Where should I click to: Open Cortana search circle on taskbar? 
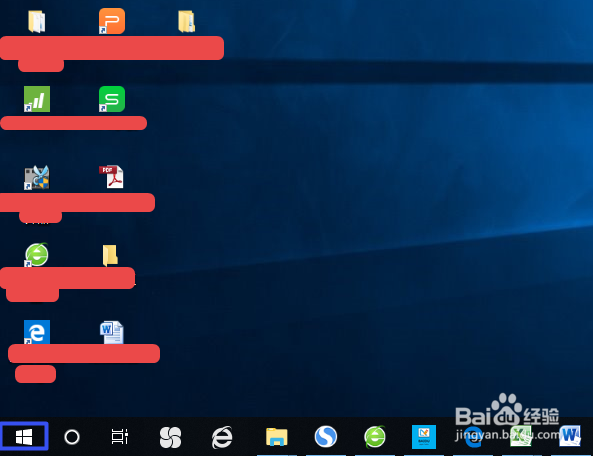click(x=72, y=437)
